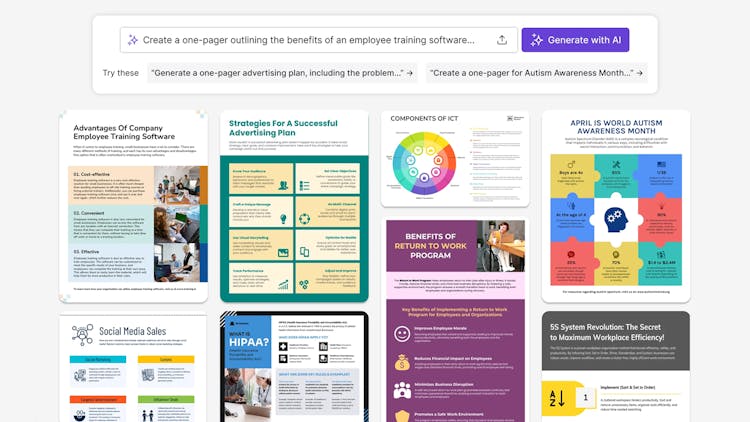The height and width of the screenshot is (422, 750).
Task: Click the head-with-gears icon in the autism template
Action: point(616,217)
